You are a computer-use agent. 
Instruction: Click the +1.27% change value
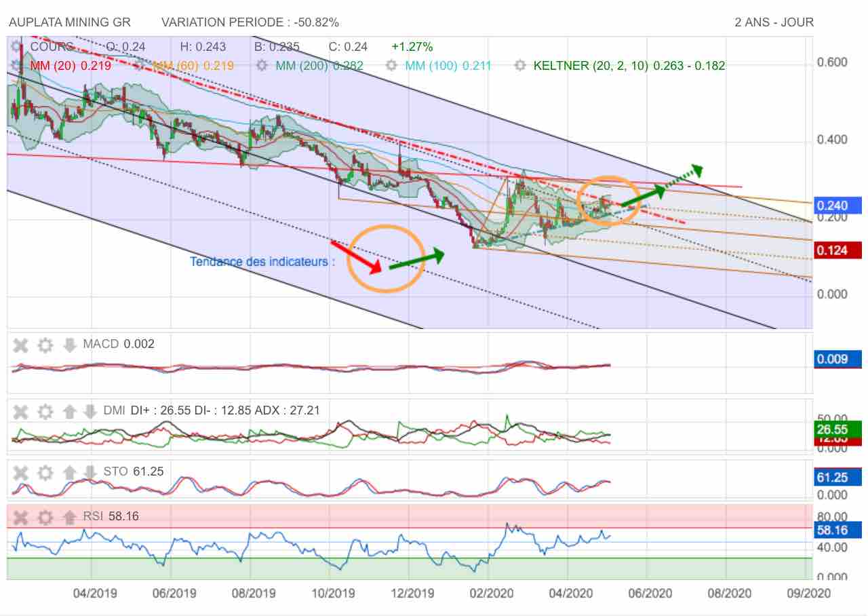pos(412,47)
